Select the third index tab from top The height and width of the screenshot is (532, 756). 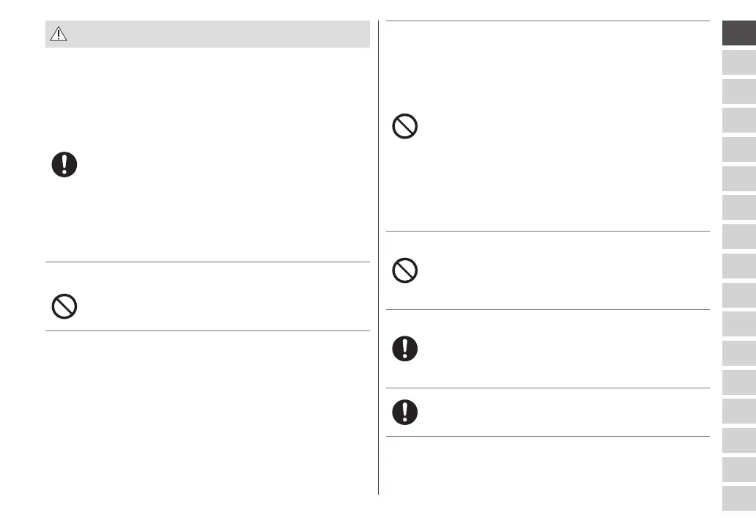pyautogui.click(x=738, y=92)
